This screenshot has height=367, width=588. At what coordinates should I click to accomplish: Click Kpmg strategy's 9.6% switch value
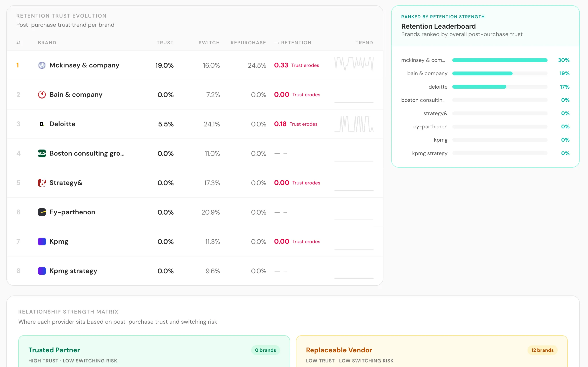pos(213,271)
